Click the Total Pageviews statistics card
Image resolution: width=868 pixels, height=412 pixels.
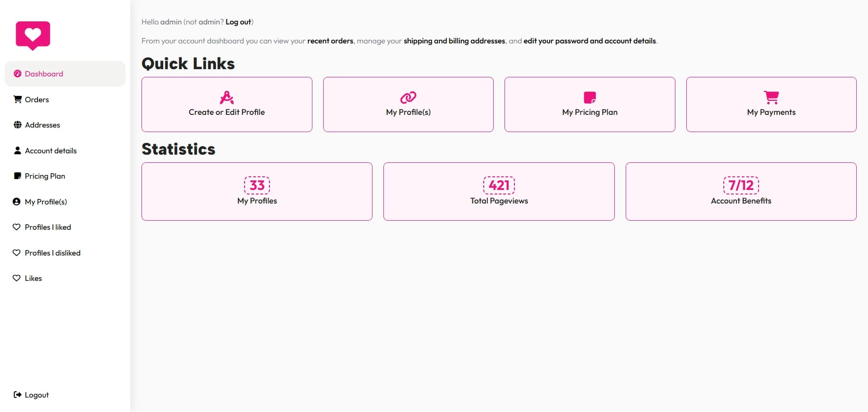499,191
